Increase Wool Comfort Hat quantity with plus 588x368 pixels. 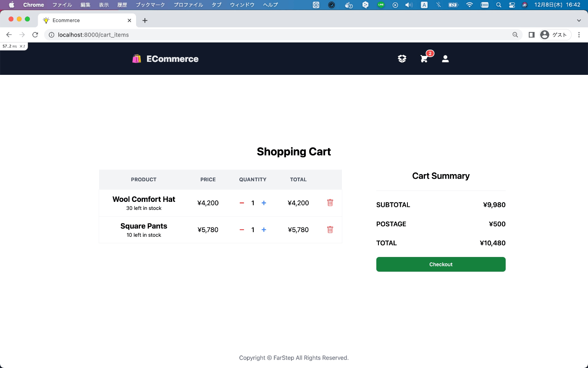click(x=264, y=203)
